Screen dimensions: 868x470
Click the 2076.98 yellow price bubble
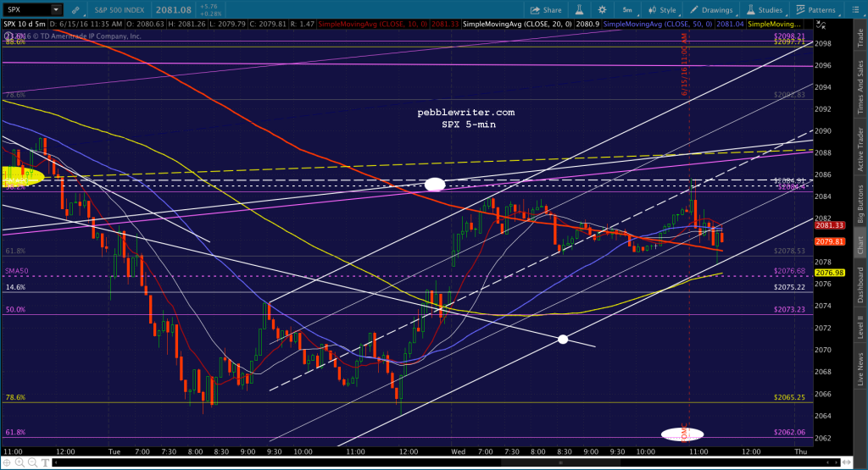(x=829, y=273)
